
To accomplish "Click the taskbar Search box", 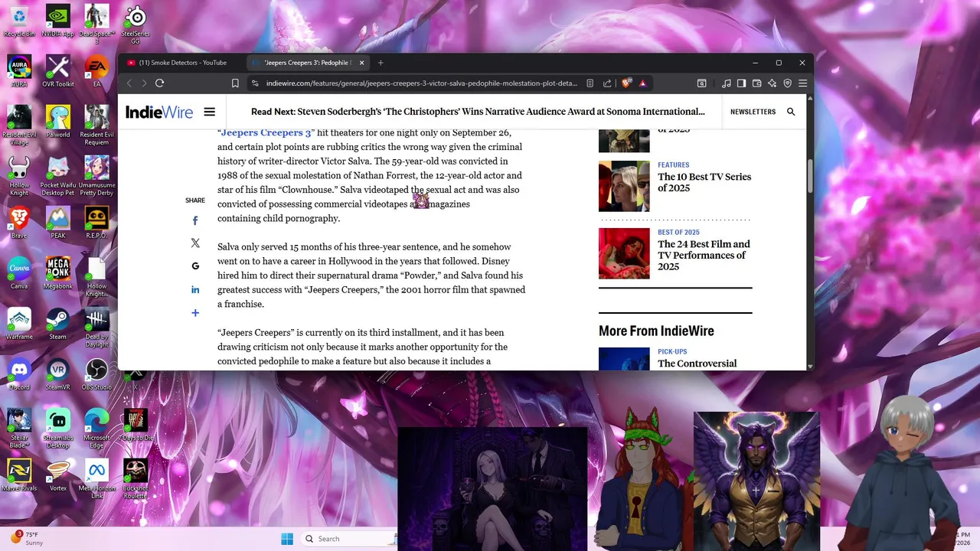I will 349,539.
